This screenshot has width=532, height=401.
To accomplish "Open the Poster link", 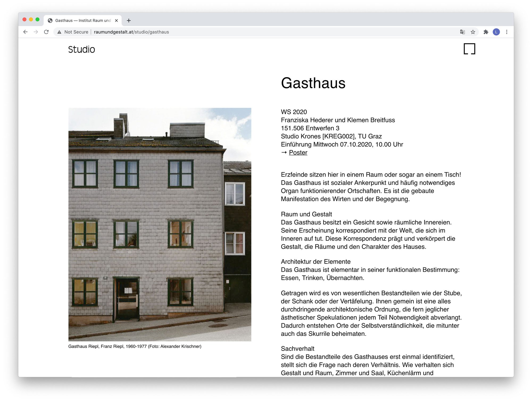I will (298, 153).
